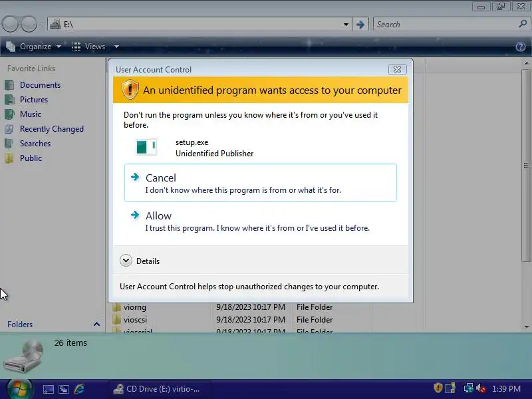
Task: Click the search magnifier icon
Action: pyautogui.click(x=523, y=24)
